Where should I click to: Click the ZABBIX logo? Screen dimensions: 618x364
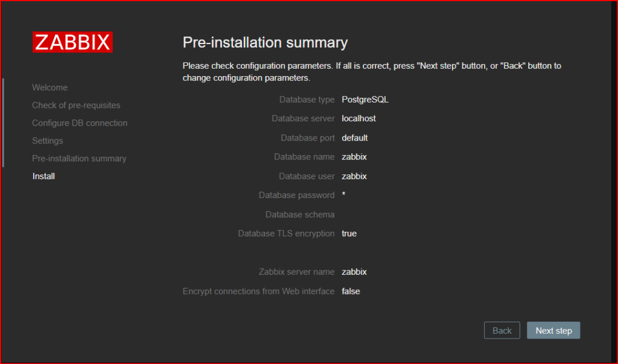click(72, 42)
